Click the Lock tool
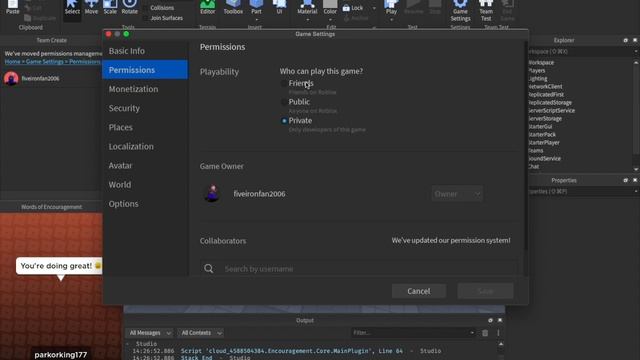The height and width of the screenshot is (360, 640). tap(353, 8)
